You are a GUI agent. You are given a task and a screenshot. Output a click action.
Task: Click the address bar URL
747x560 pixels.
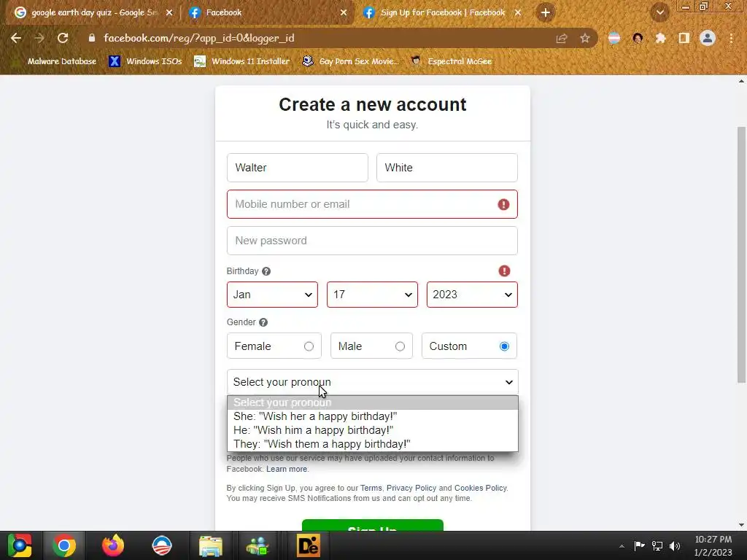(198, 38)
